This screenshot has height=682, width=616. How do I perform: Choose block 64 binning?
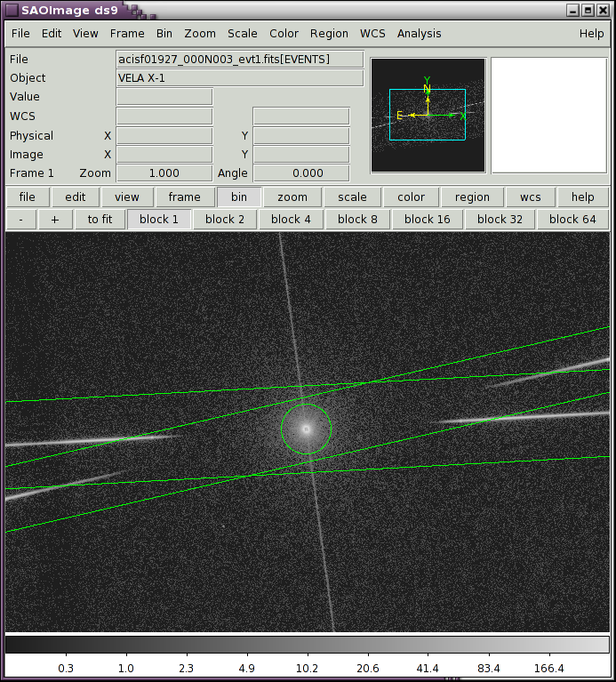(x=572, y=219)
